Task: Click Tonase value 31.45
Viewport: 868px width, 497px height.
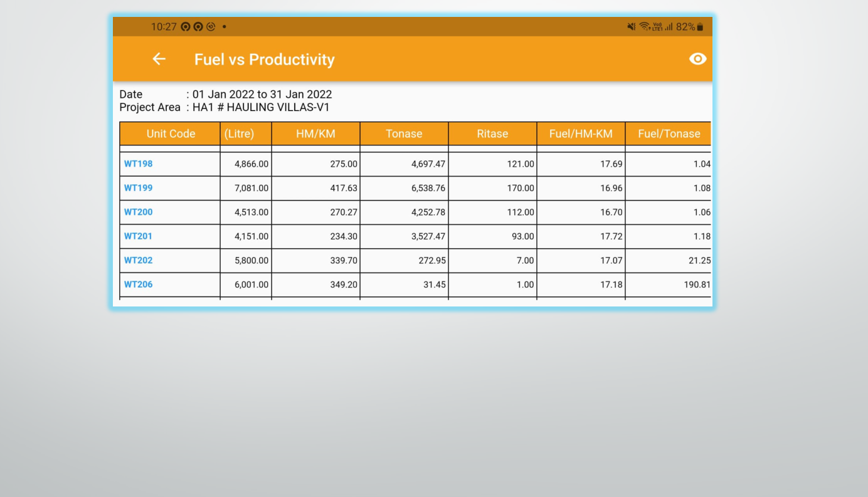Action: 435,285
